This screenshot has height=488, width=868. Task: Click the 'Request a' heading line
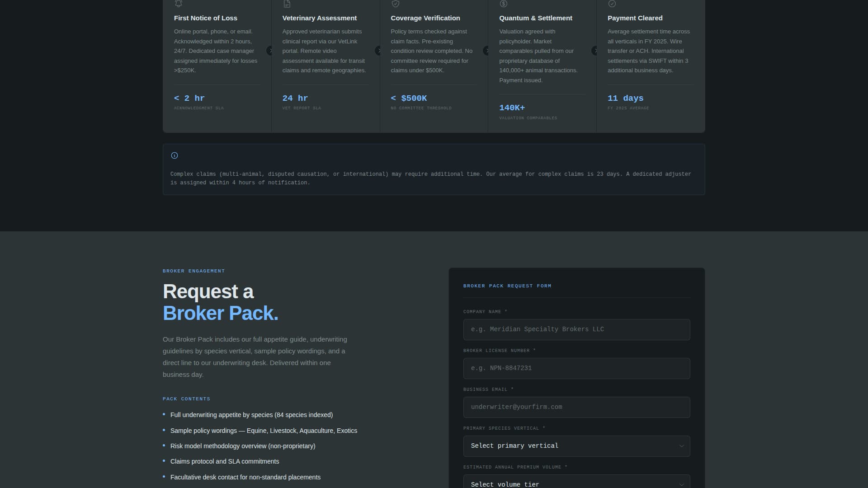point(208,291)
